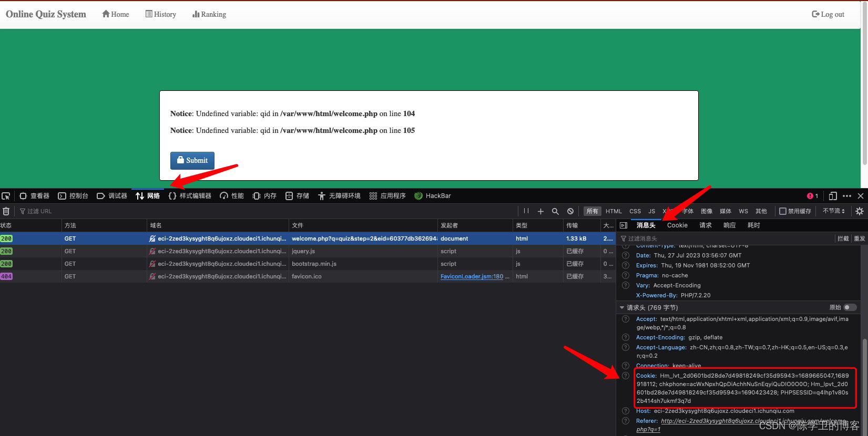Screen dimensions: 868x436
Task: Open the History nav link
Action: (161, 14)
